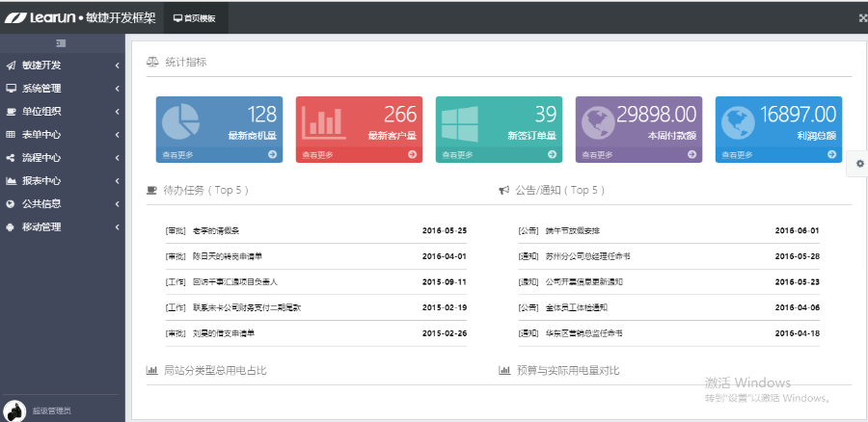Click the chart icon beside 预算与实际用电量对比
This screenshot has height=422, width=868.
pos(504,371)
